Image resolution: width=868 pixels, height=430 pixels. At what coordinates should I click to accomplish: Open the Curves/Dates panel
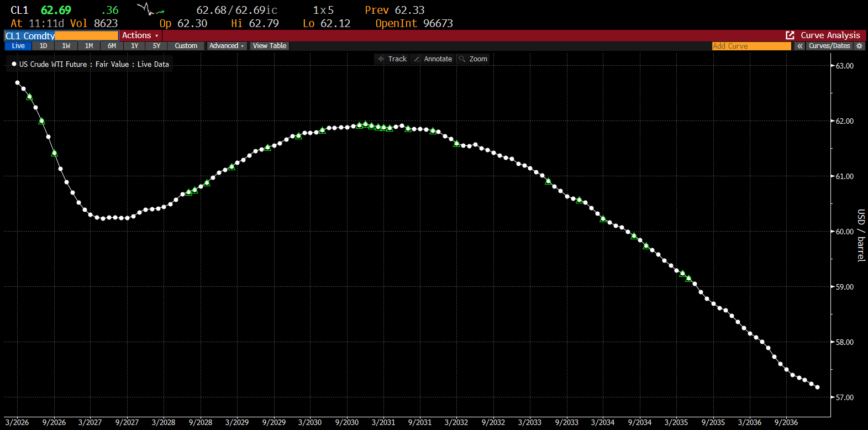click(x=829, y=46)
